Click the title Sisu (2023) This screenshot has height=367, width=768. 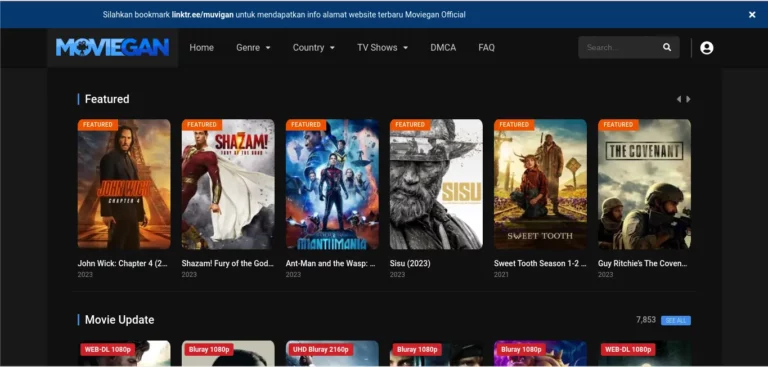click(x=410, y=263)
